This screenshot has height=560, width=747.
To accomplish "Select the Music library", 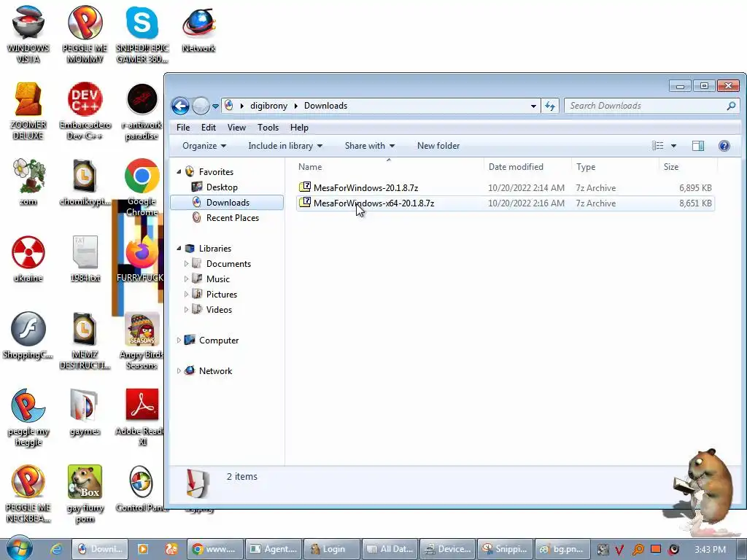I will [x=217, y=279].
